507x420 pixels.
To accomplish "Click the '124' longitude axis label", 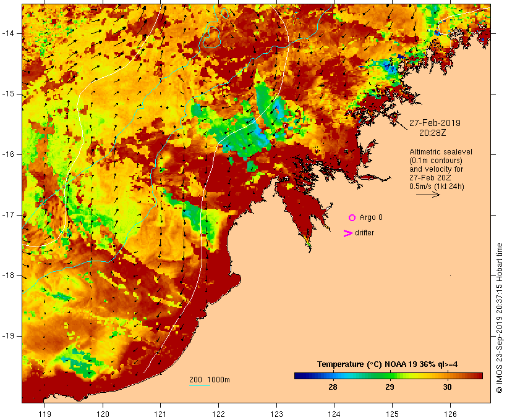I will [334, 414].
